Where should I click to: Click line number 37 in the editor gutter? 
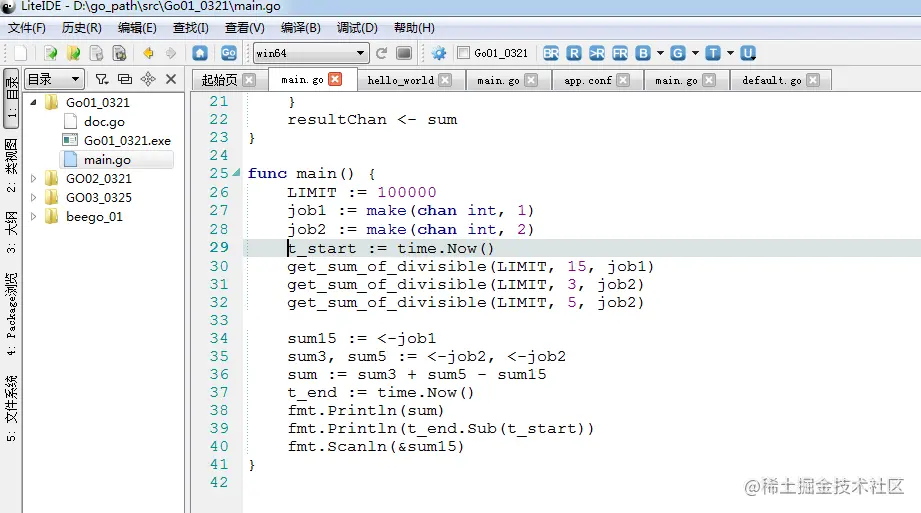pos(219,392)
